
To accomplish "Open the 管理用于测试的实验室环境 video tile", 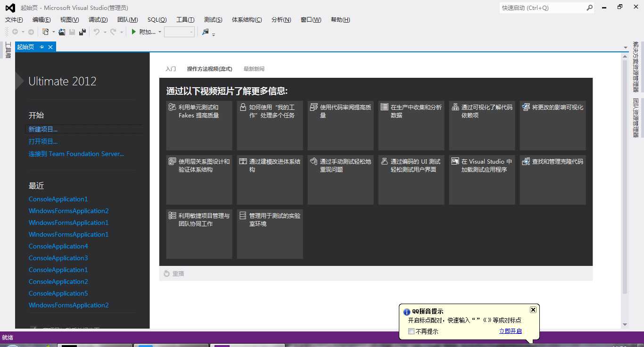I will tap(270, 234).
